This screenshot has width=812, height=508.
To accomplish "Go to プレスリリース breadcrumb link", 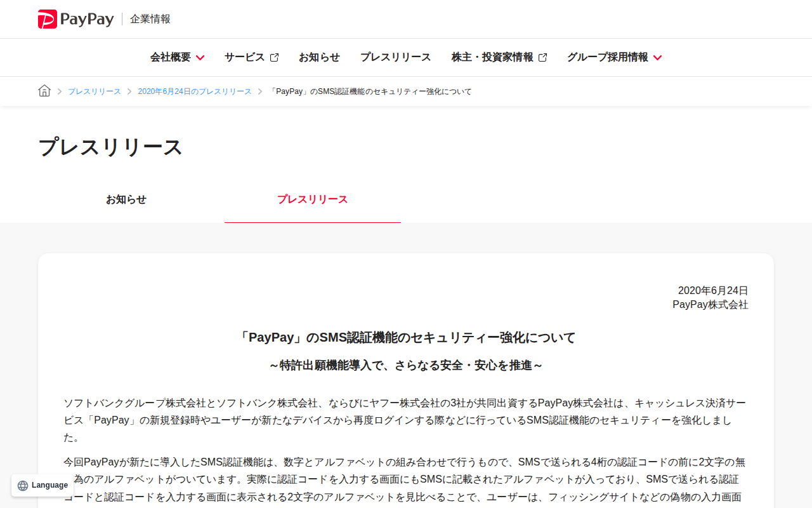I will pyautogui.click(x=95, y=91).
